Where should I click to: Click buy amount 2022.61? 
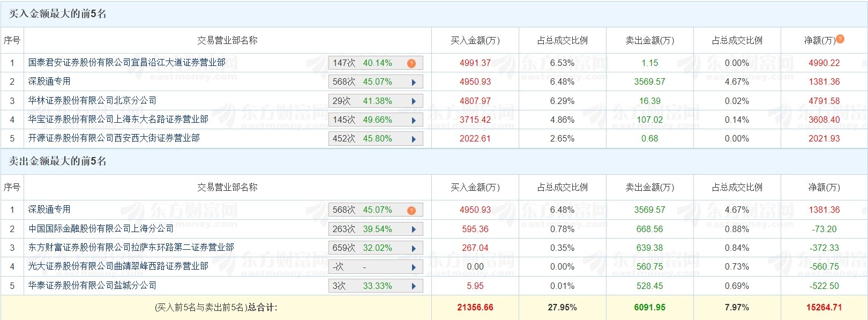tap(475, 139)
